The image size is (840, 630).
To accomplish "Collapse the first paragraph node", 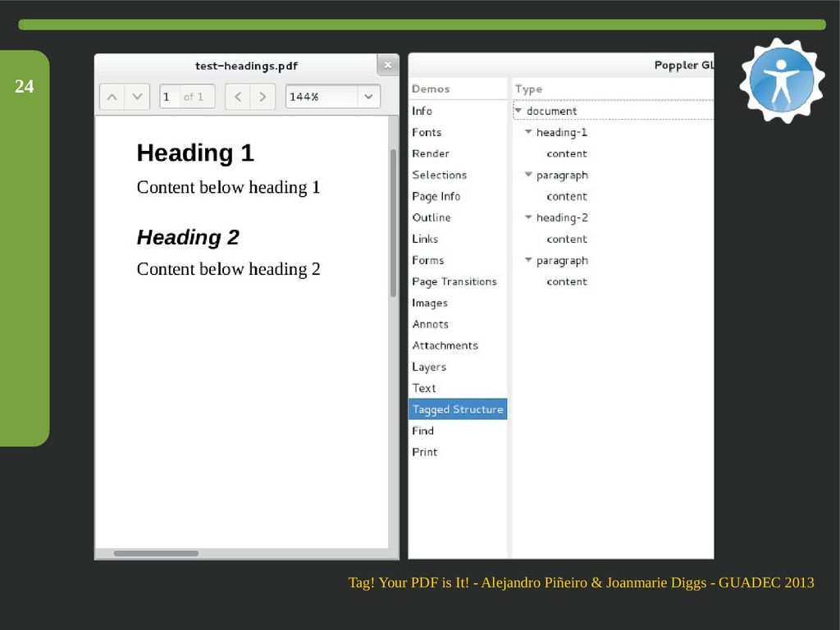I will (528, 175).
